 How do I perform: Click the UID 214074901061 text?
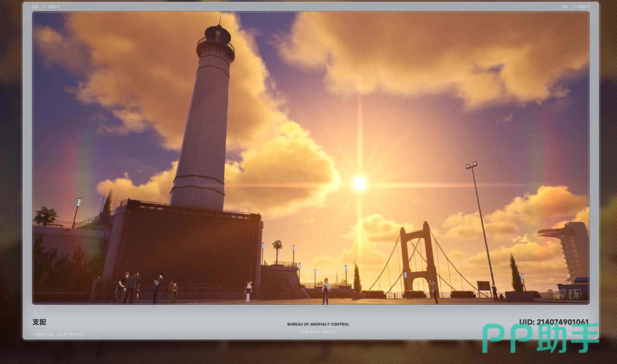[553, 322]
